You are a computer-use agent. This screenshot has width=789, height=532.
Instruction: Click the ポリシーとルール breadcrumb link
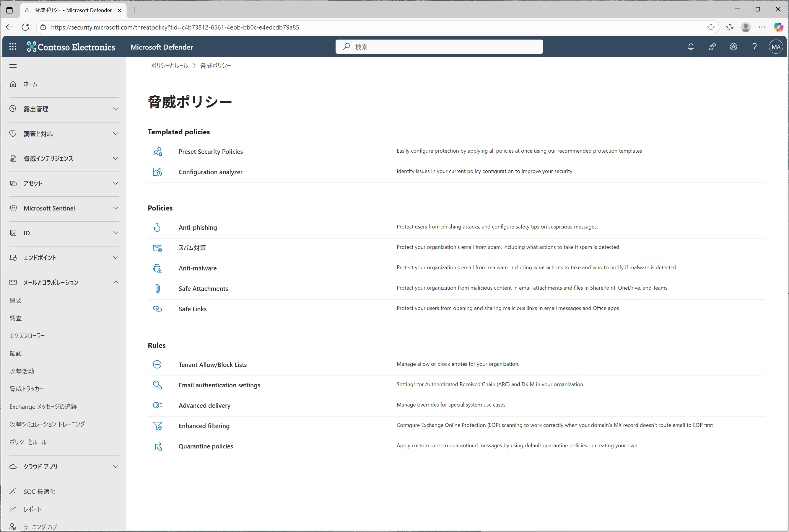pyautogui.click(x=170, y=66)
